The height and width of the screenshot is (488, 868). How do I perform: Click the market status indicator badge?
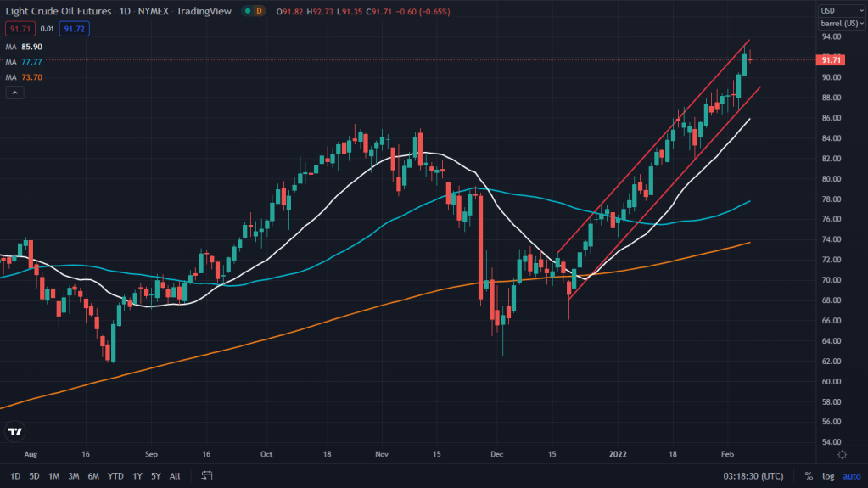click(x=251, y=11)
